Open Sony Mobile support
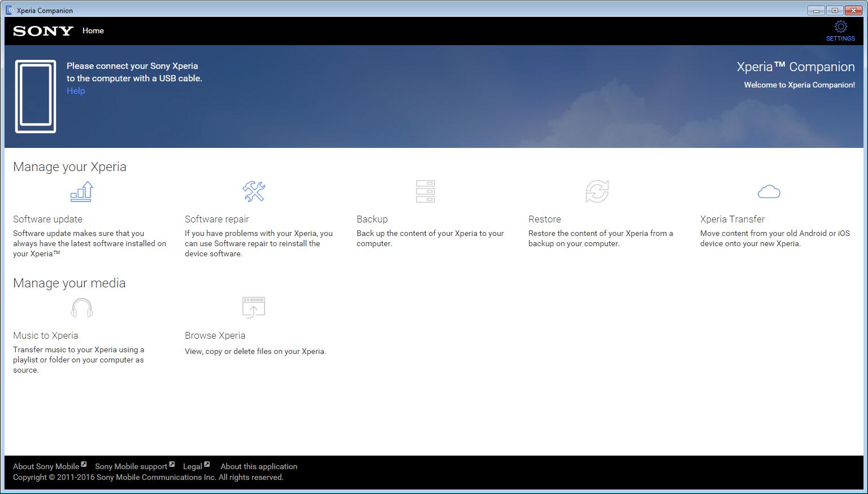868x494 pixels. click(132, 466)
